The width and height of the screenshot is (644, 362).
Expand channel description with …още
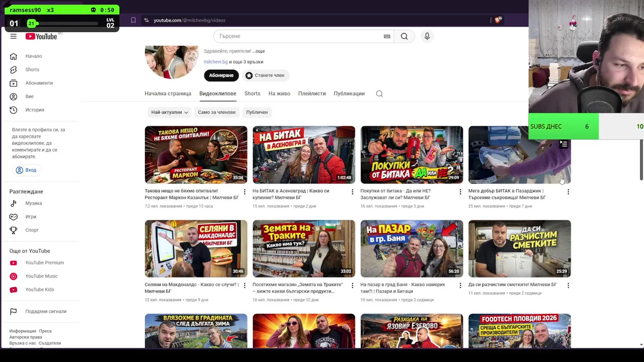tap(259, 51)
